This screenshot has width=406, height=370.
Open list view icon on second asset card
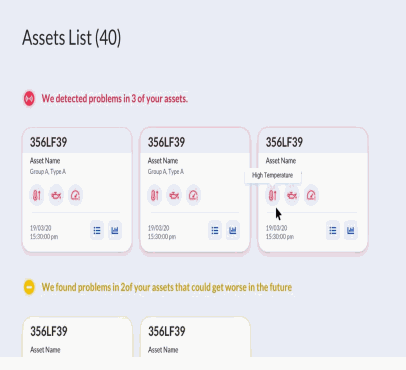point(215,230)
